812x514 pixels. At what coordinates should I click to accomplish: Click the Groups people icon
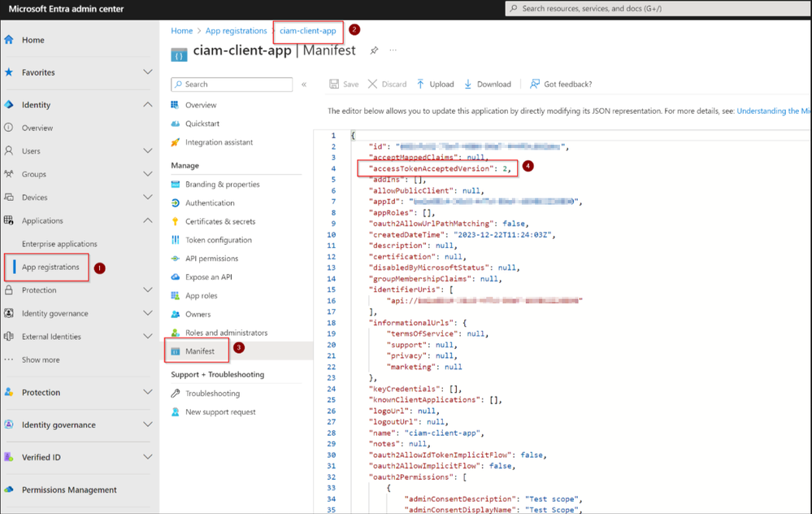[x=9, y=174]
